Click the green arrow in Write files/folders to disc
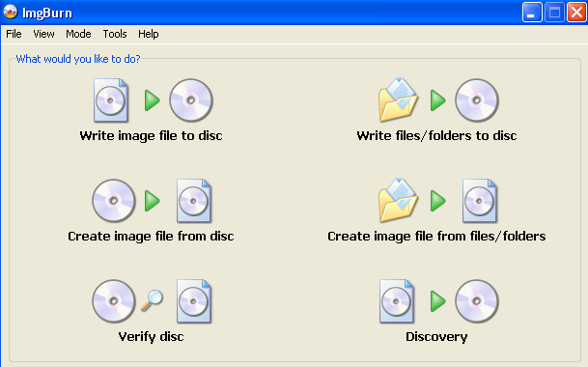This screenshot has height=367, width=588. tap(438, 100)
